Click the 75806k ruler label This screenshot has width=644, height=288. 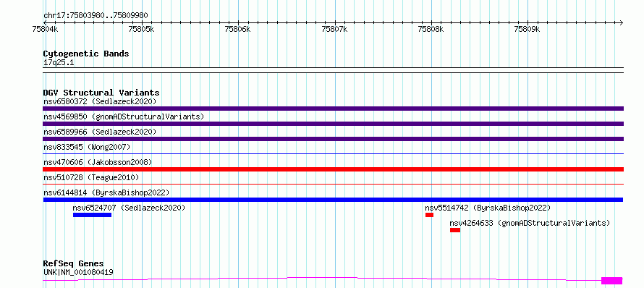tap(238, 29)
